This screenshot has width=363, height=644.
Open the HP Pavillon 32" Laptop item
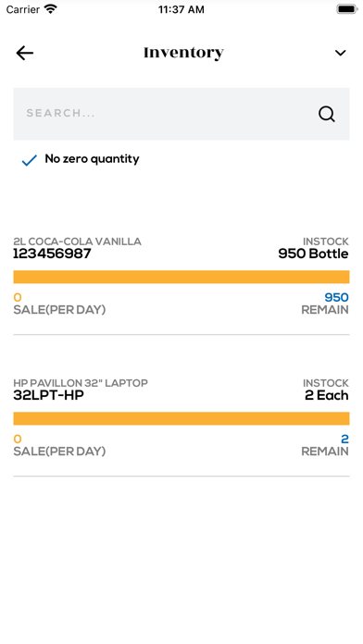[x=181, y=417]
